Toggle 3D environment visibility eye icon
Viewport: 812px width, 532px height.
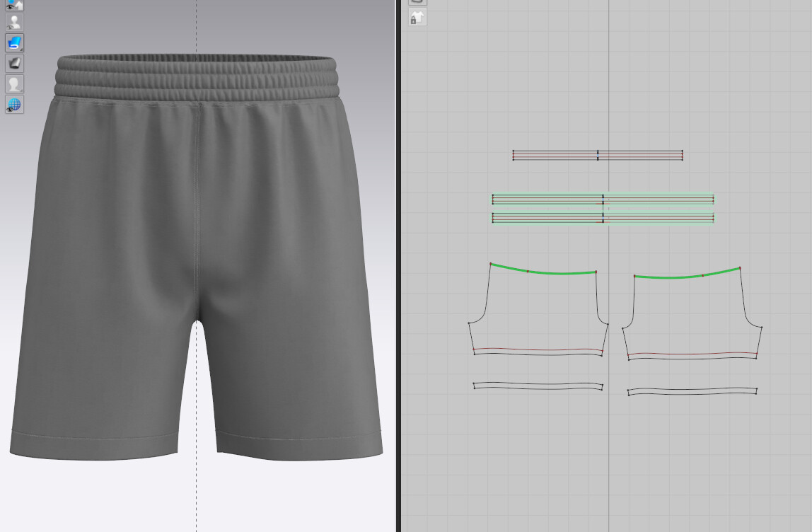[x=10, y=110]
